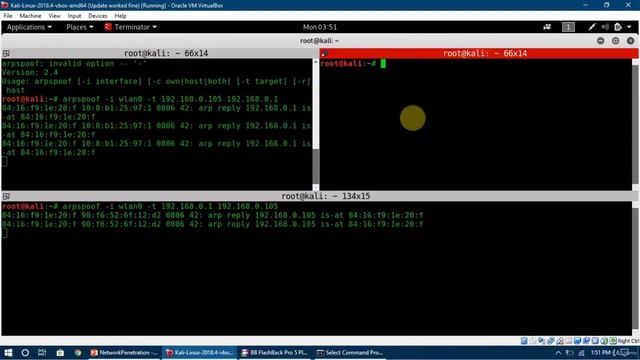Select bottom pane title root@kali 134x15

326,196
